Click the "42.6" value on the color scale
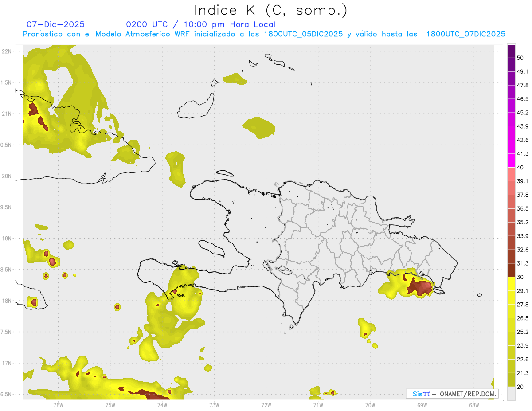The image size is (532, 411). (523, 140)
